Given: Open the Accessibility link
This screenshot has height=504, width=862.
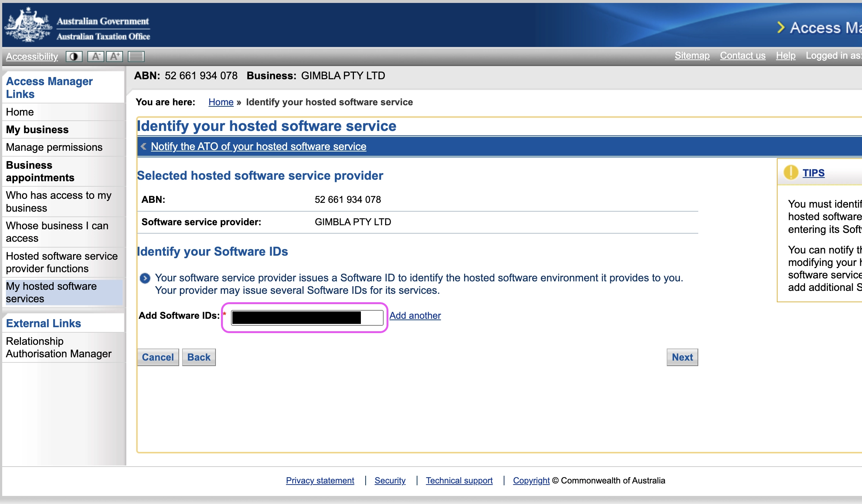Looking at the screenshot, I should tap(32, 56).
